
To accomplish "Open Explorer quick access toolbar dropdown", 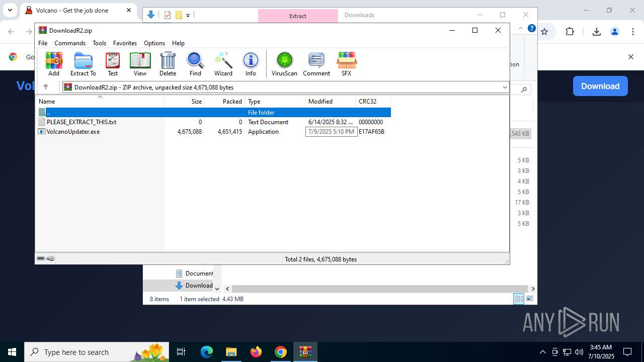I will [x=188, y=15].
